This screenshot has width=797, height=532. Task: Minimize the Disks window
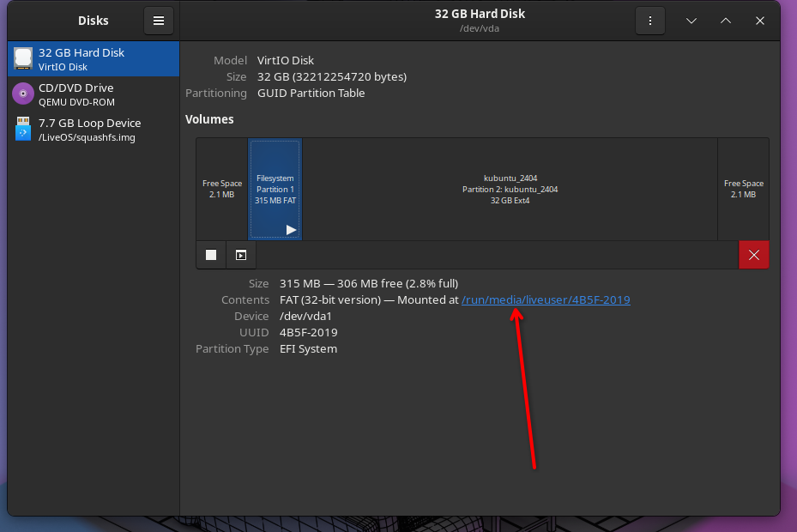click(691, 21)
